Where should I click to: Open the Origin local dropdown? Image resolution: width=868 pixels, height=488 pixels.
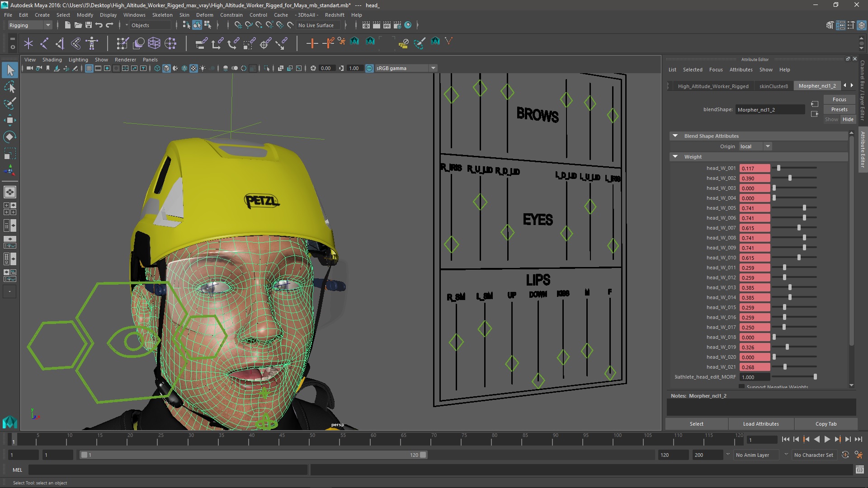755,146
